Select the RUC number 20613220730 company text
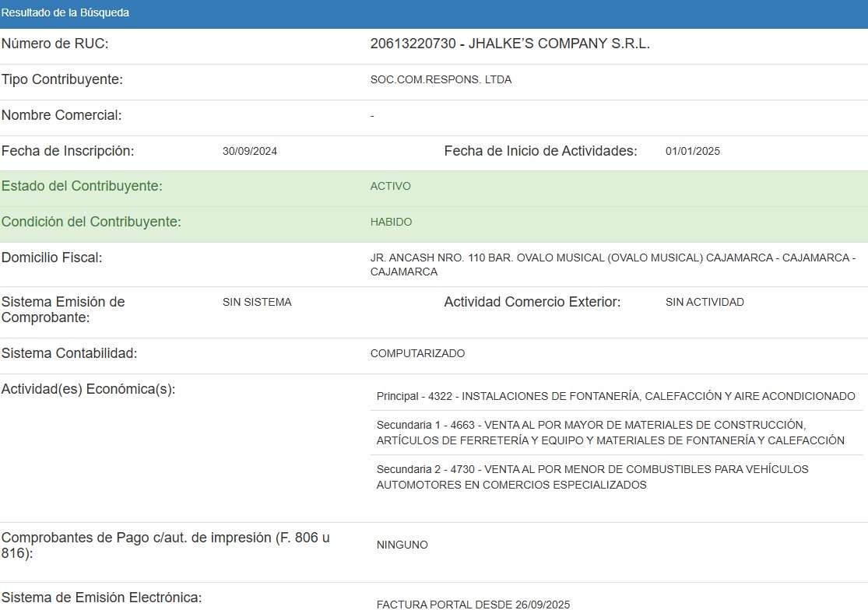Viewport: 868px width, 610px height. [510, 44]
